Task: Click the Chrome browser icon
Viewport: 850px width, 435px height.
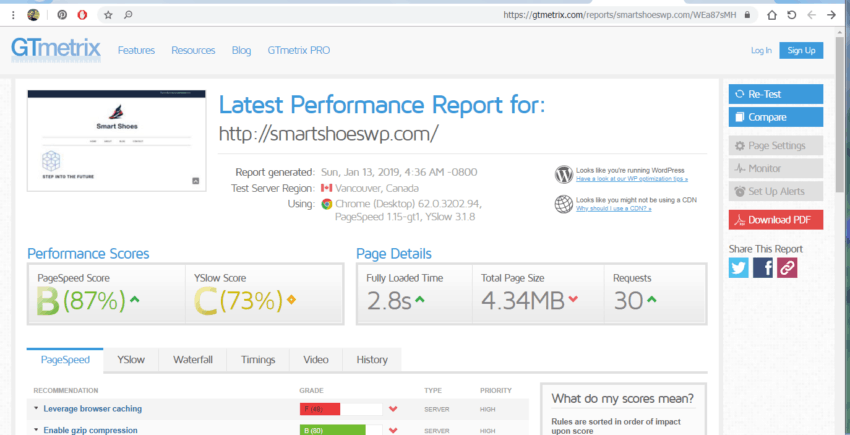Action: [x=326, y=204]
